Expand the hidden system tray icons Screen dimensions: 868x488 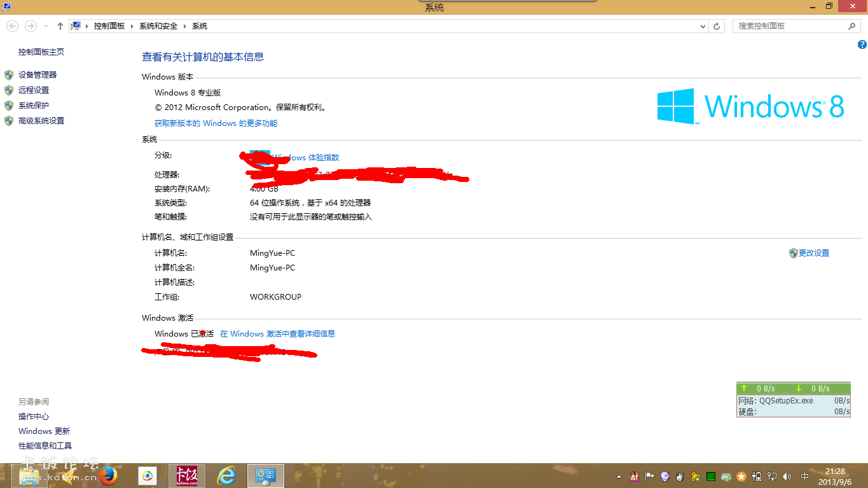pos(619,476)
